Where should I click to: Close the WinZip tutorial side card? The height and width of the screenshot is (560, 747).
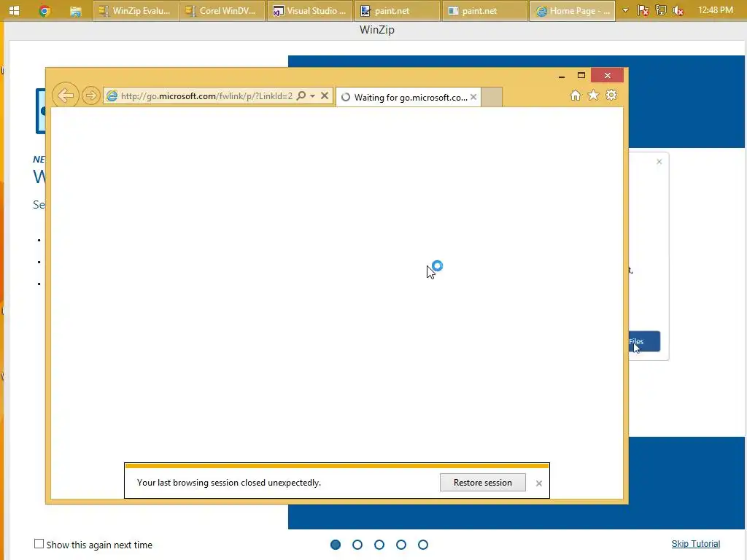[x=659, y=162]
